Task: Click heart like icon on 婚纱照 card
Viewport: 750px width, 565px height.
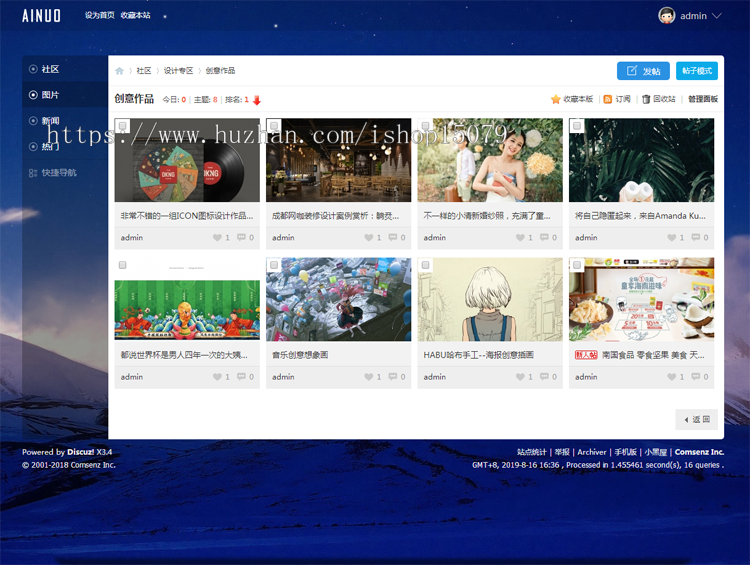Action: 520,237
